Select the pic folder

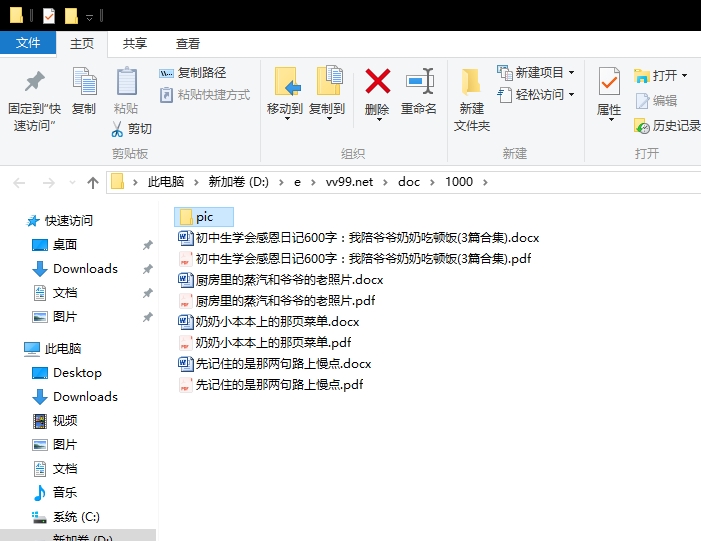pos(203,217)
